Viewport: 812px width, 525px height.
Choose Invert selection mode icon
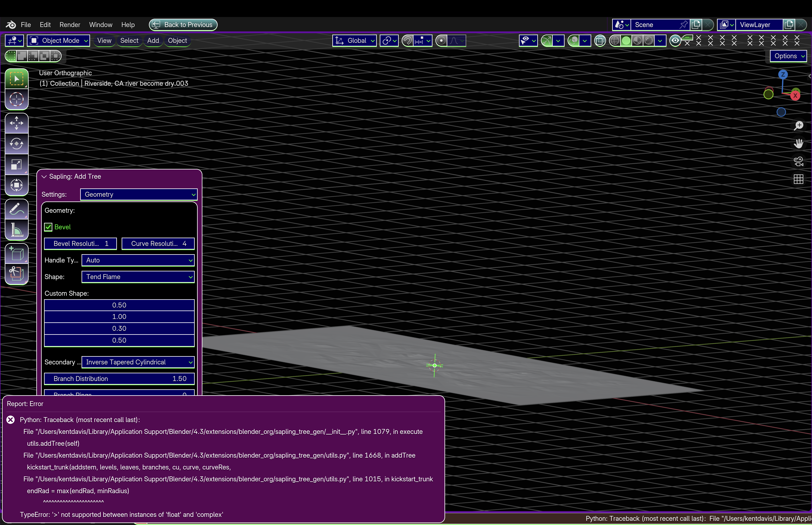(44, 56)
